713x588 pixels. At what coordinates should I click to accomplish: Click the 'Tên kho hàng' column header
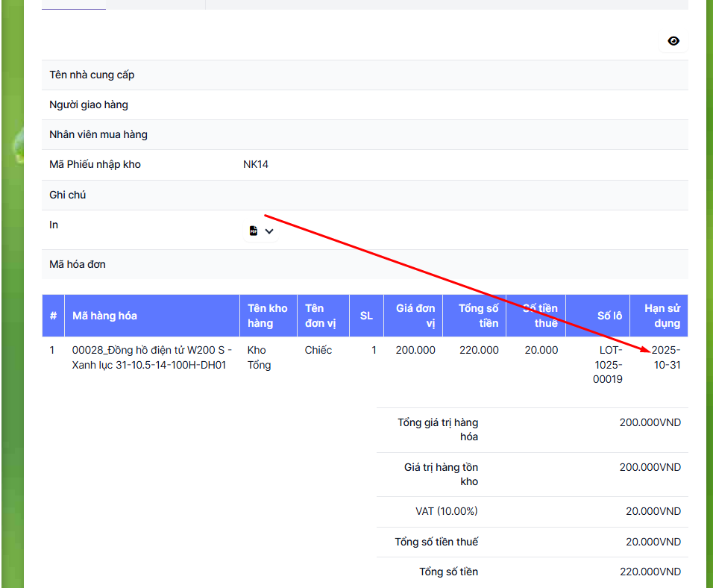(267, 316)
